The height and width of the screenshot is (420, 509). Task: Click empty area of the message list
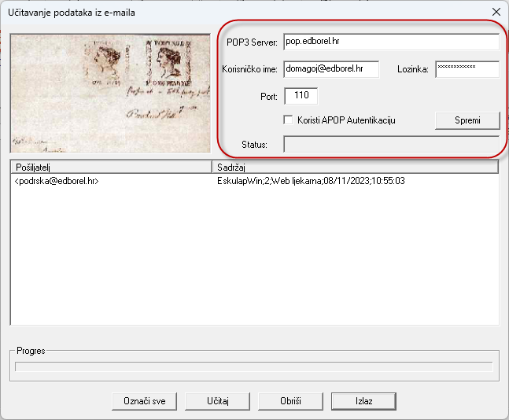coord(253,260)
